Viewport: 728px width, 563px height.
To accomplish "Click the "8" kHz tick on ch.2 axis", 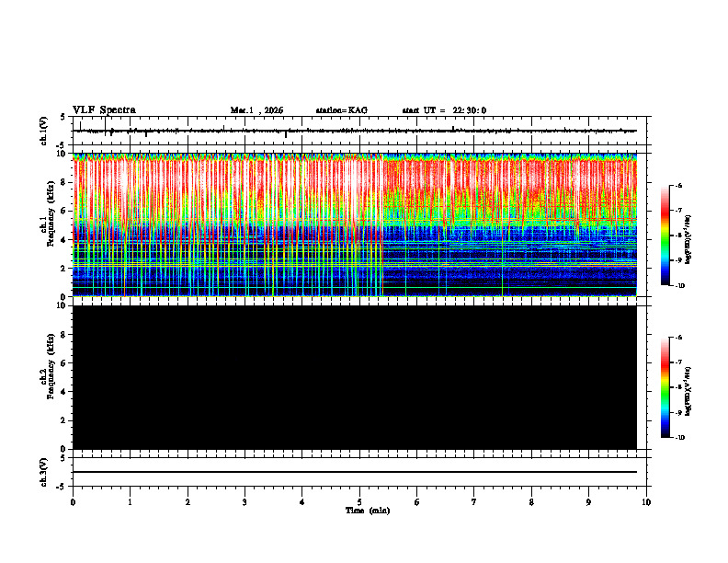I will coord(64,335).
